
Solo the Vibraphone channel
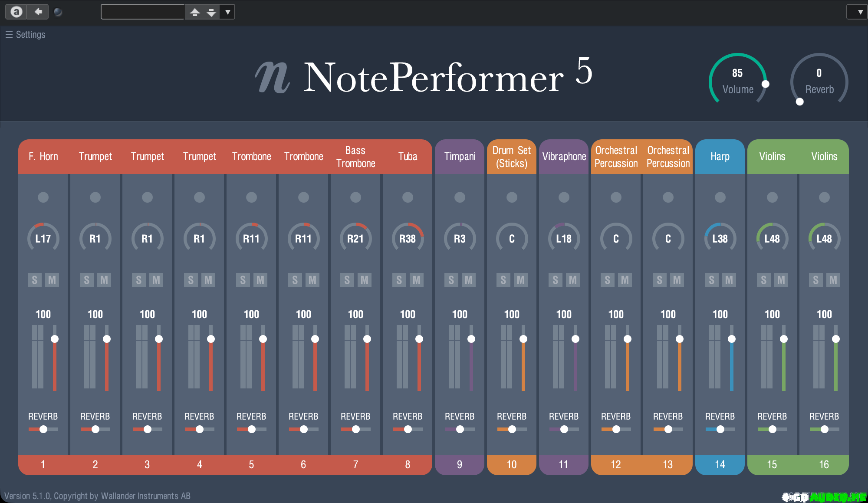(x=556, y=280)
